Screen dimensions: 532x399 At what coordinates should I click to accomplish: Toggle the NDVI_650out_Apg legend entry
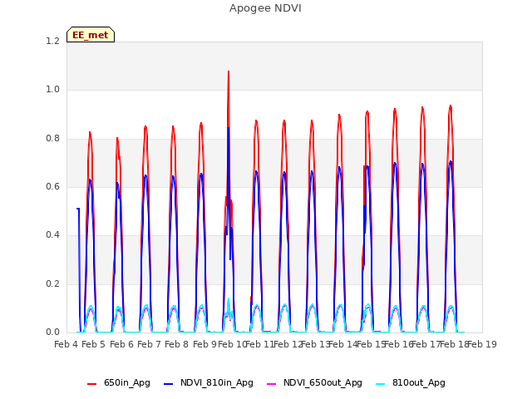[314, 383]
